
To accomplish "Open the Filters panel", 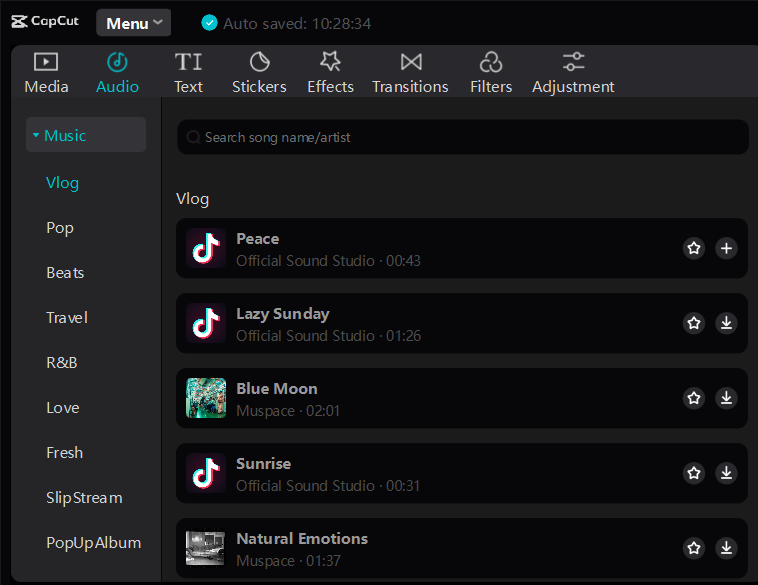I will coord(491,72).
